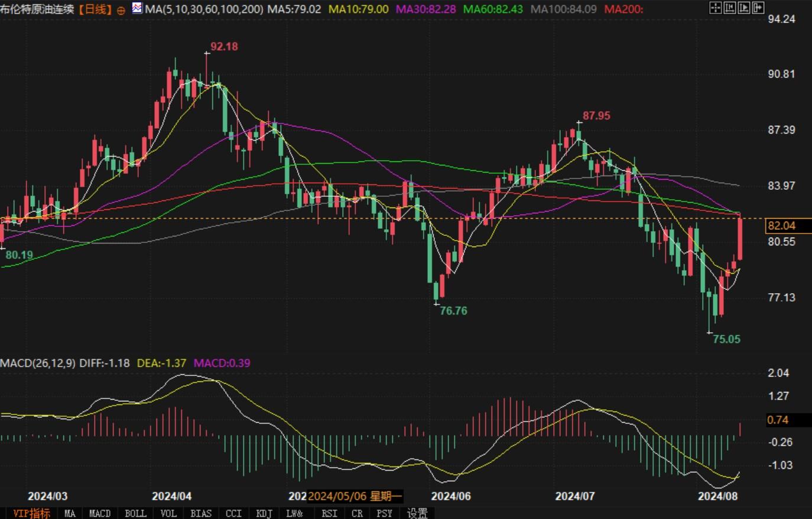Screen dimensions: 812x519
Task: Click the export/exit arrow chart icon
Action: coord(758,8)
